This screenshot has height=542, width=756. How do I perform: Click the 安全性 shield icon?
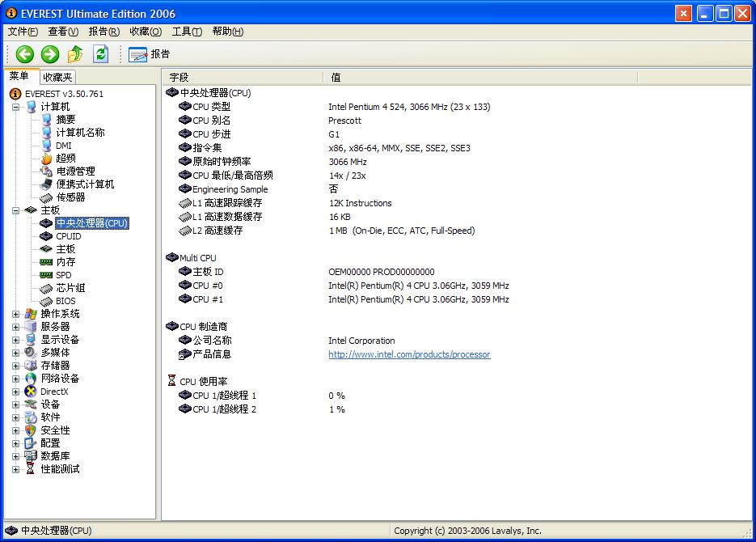(x=31, y=430)
